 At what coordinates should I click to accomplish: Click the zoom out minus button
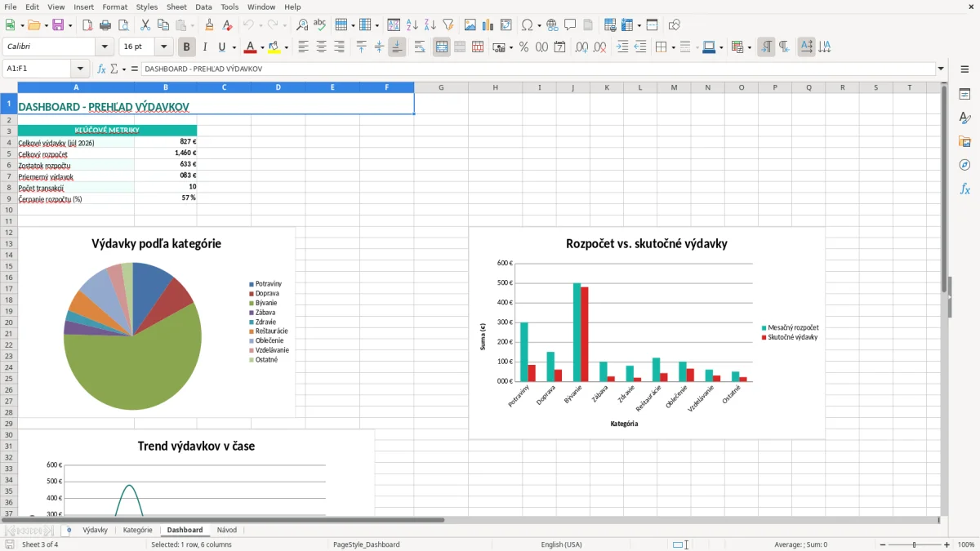pos(882,544)
